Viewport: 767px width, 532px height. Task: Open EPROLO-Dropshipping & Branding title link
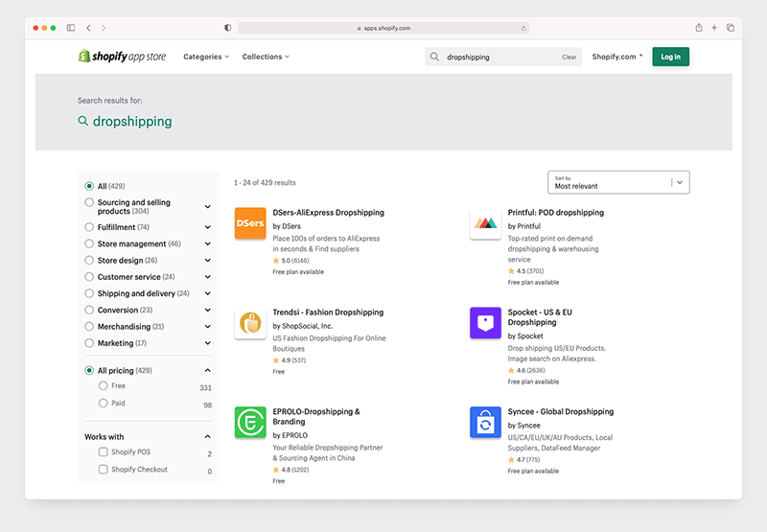[316, 417]
